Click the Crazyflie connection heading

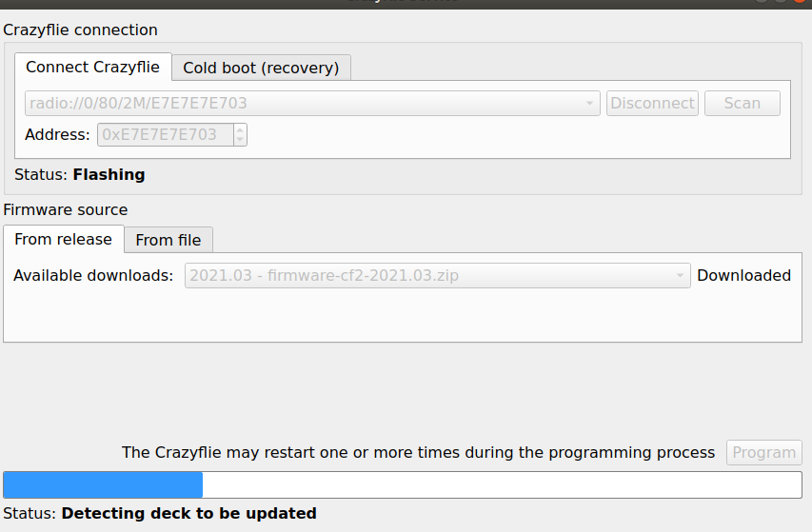[x=81, y=30]
